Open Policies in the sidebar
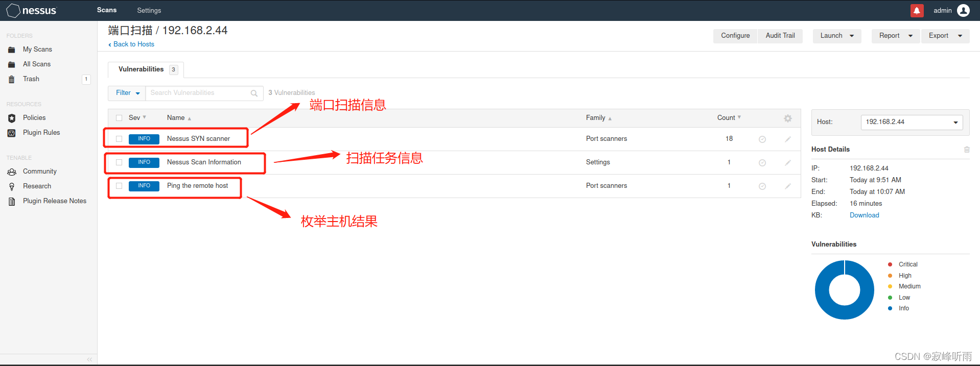This screenshot has width=980, height=366. [34, 118]
